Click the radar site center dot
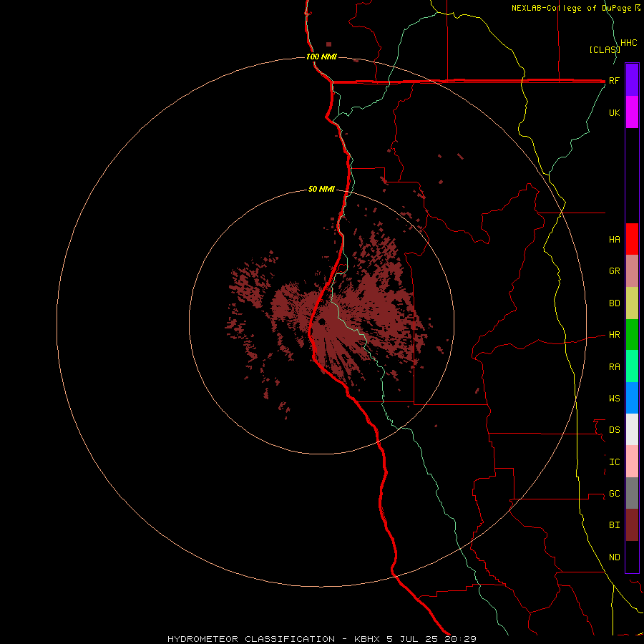The image size is (644, 644). pyautogui.click(x=322, y=321)
